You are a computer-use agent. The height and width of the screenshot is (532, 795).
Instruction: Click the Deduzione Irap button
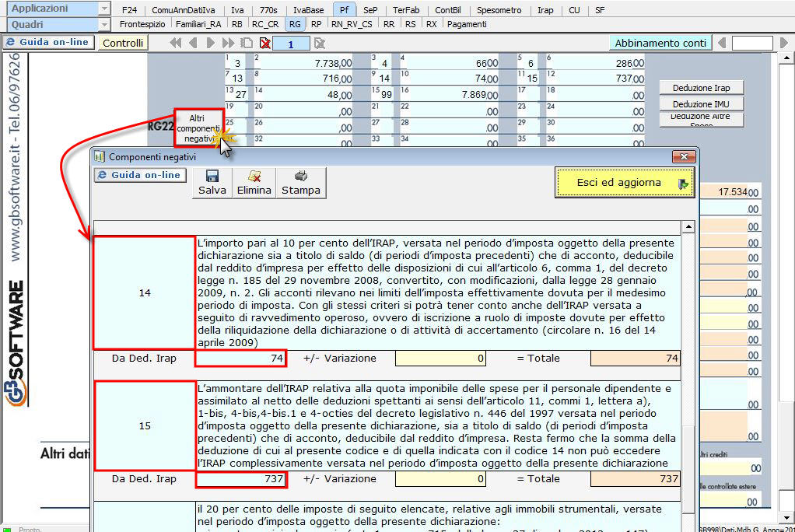701,88
